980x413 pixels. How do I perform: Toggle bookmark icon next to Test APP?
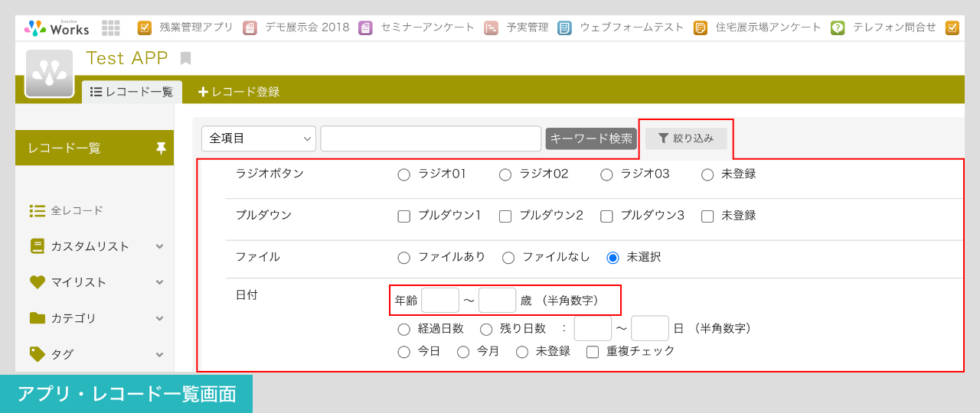[x=185, y=58]
